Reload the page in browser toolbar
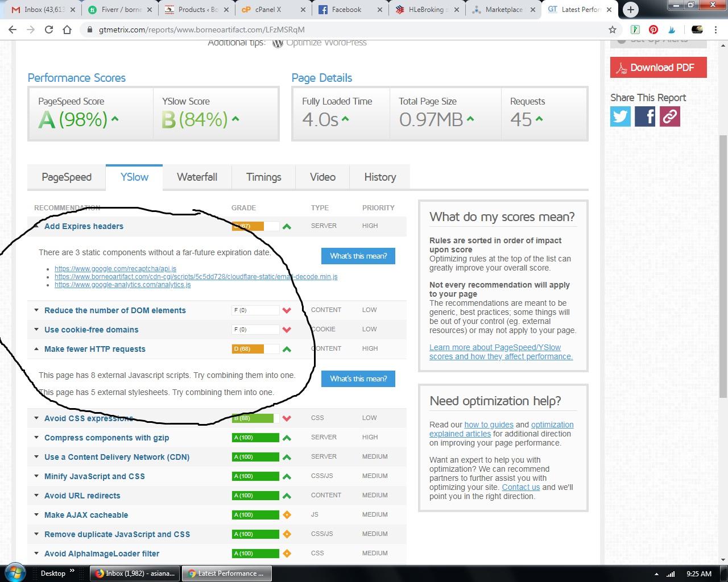The height and width of the screenshot is (582, 728). click(x=49, y=30)
